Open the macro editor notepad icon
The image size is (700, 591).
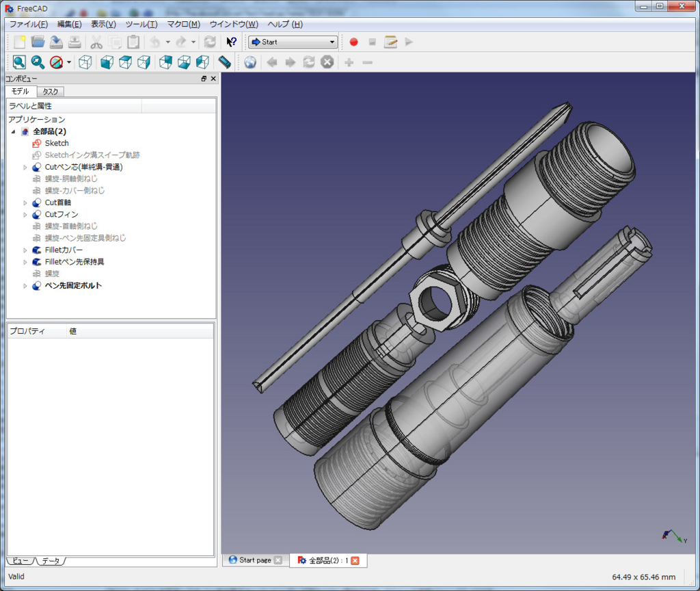click(x=390, y=42)
